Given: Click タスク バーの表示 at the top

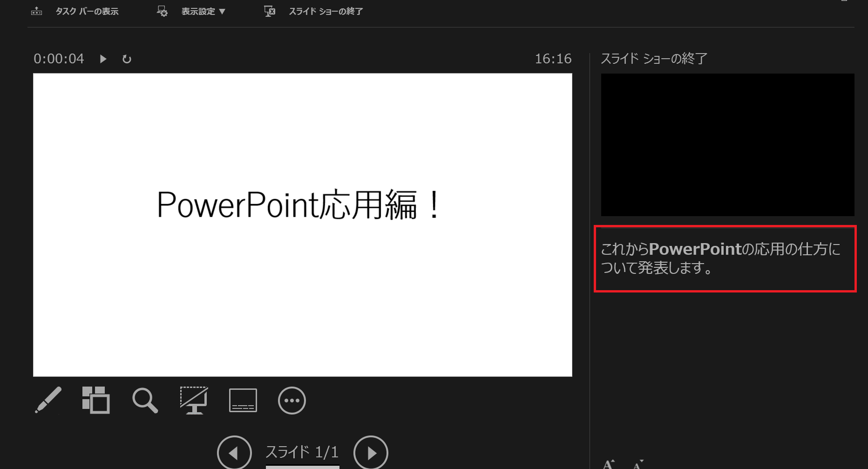Looking at the screenshot, I should click(87, 12).
